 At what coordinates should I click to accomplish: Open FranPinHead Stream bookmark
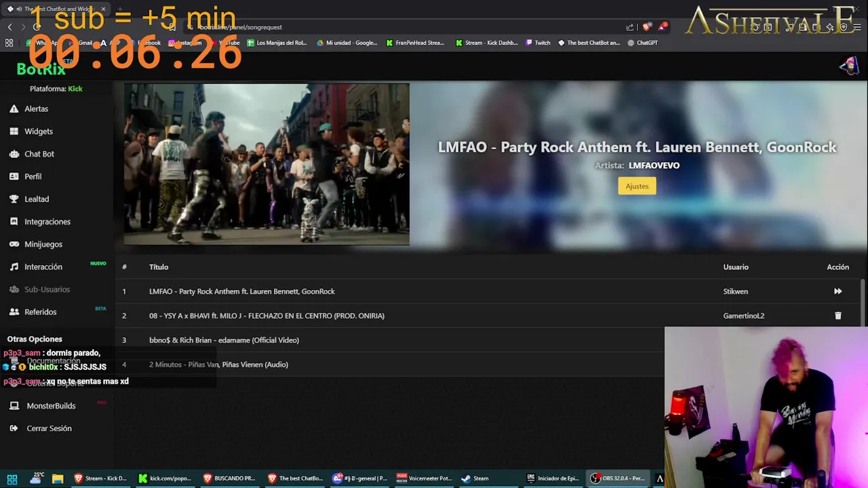pyautogui.click(x=415, y=43)
